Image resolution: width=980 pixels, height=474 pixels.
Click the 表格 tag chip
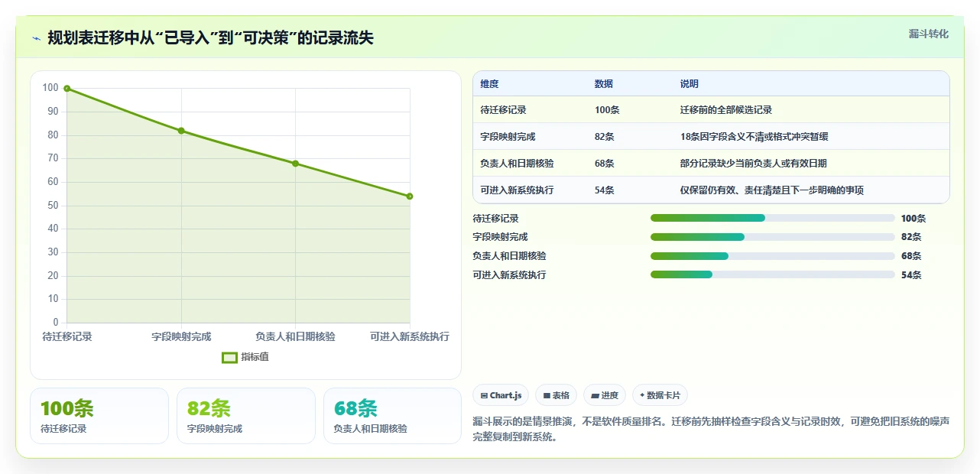(x=557, y=395)
